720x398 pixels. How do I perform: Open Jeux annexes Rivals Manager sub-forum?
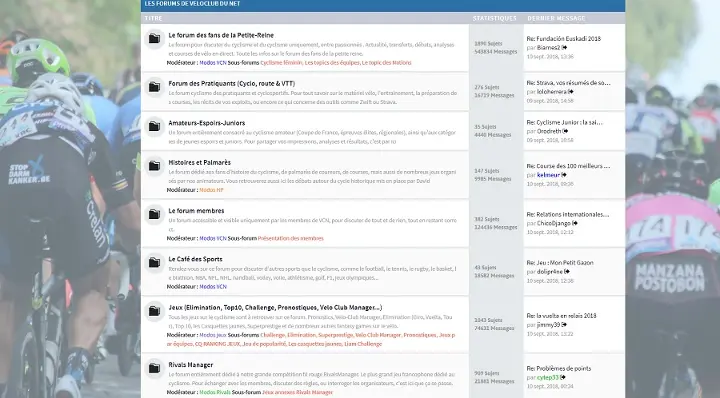coord(297,392)
